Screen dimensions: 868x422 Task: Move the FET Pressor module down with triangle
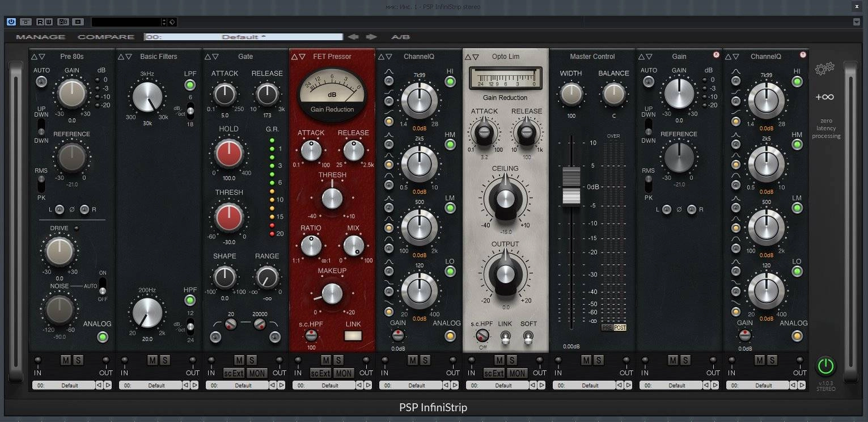pos(302,57)
